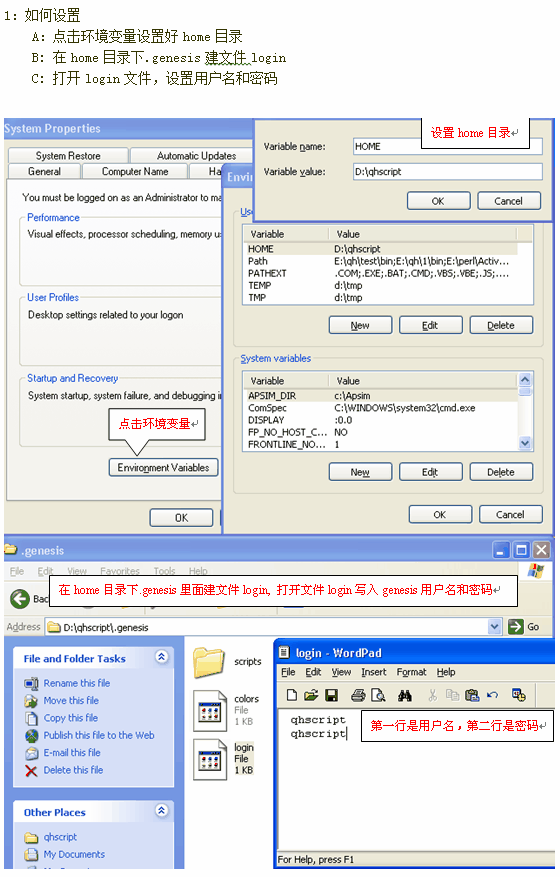This screenshot has width=560, height=877.
Task: Click the green Go arrow icon
Action: (x=515, y=626)
